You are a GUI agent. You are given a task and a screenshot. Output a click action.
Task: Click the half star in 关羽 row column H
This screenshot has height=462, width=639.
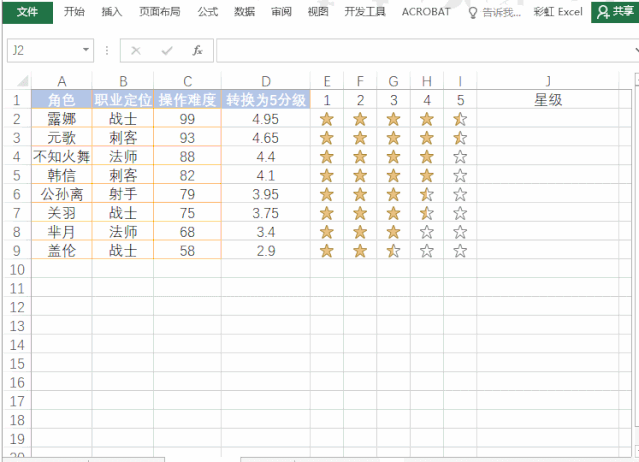click(427, 213)
